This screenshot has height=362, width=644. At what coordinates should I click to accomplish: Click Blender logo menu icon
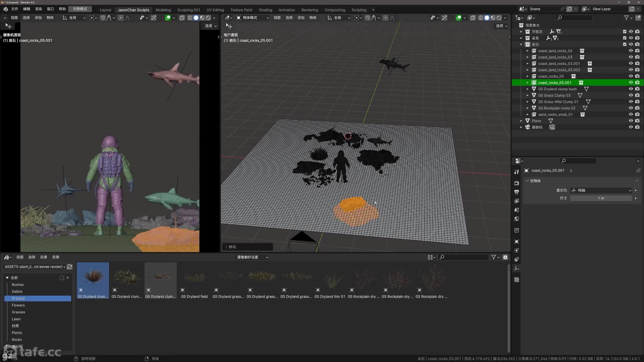[x=5, y=9]
